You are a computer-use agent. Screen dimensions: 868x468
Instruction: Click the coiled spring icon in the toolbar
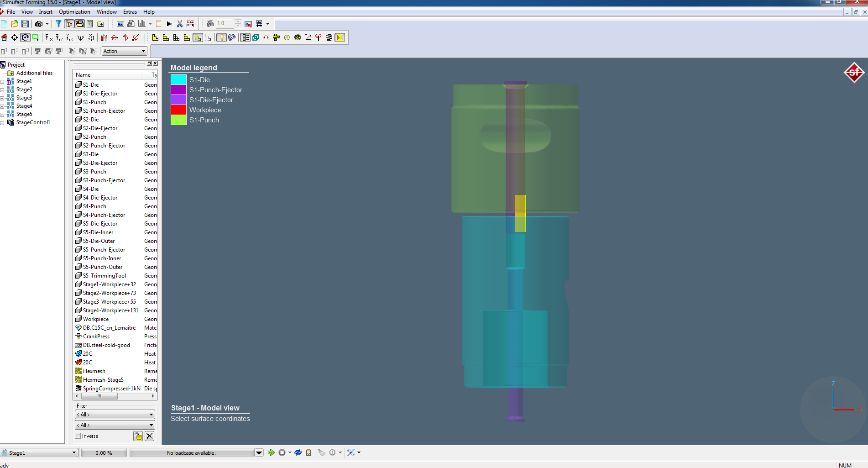pyautogui.click(x=329, y=37)
